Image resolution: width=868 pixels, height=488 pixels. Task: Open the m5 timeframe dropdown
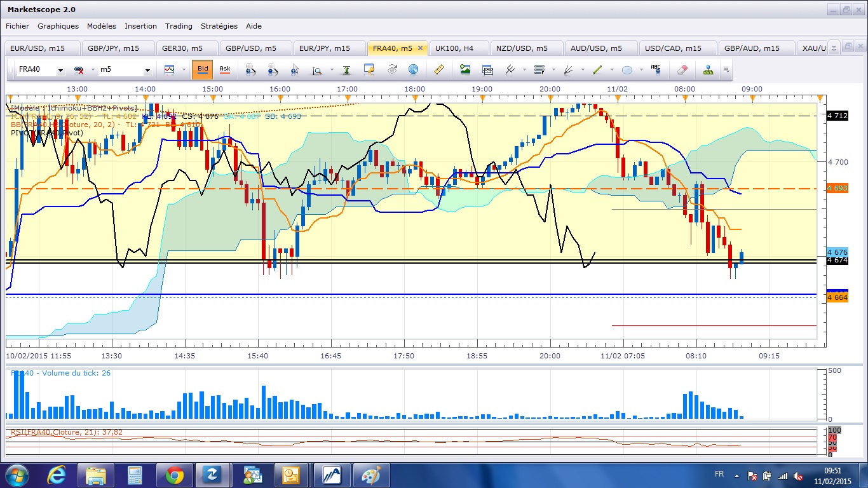click(x=147, y=71)
